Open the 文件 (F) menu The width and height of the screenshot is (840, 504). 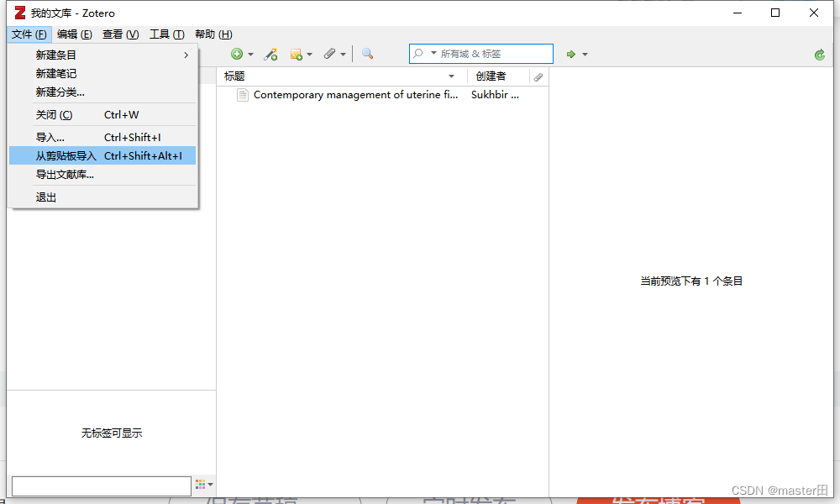click(29, 34)
